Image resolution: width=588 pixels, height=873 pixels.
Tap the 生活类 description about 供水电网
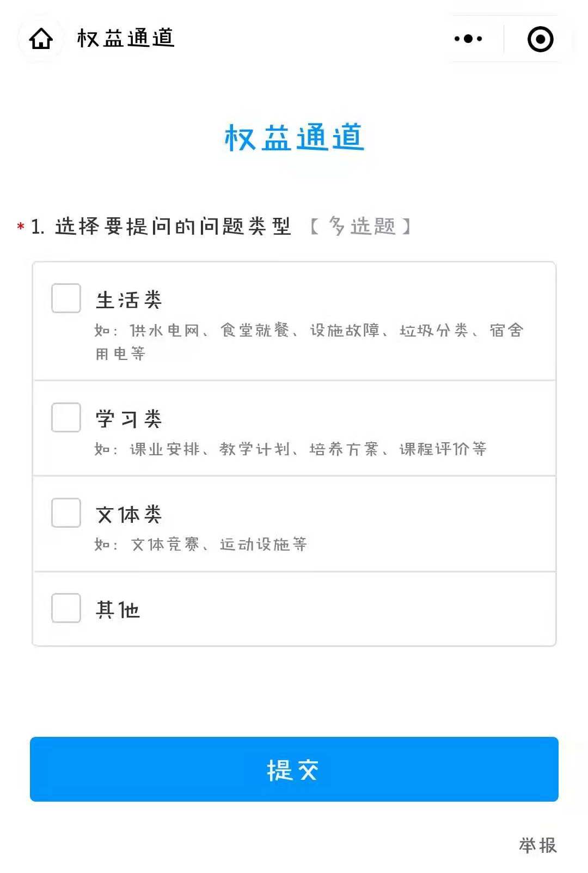click(309, 341)
